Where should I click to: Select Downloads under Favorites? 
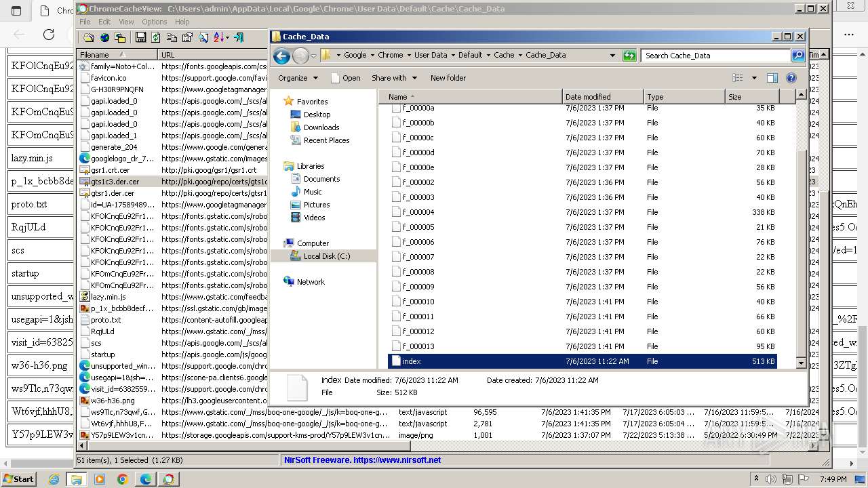[x=321, y=127]
